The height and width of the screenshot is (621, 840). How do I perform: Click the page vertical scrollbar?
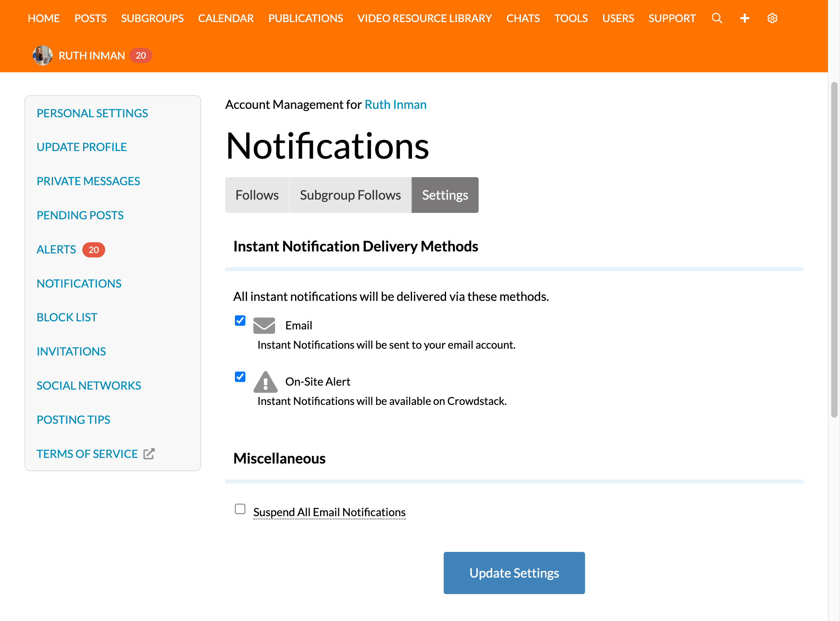tap(834, 249)
